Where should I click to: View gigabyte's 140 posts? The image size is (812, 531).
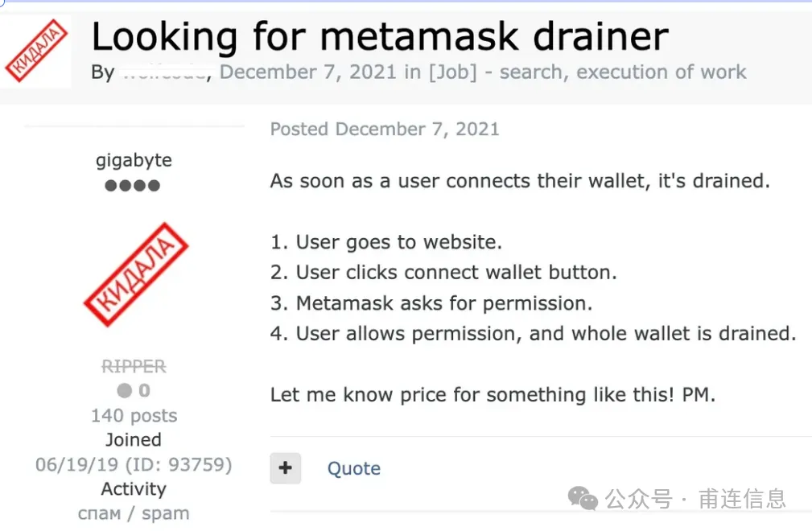134,416
